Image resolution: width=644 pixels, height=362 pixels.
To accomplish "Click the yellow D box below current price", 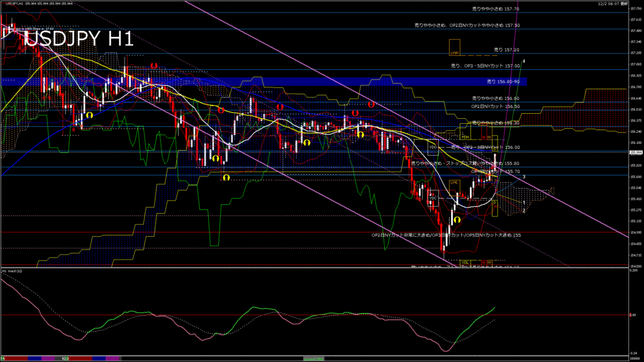I will 494,203.
